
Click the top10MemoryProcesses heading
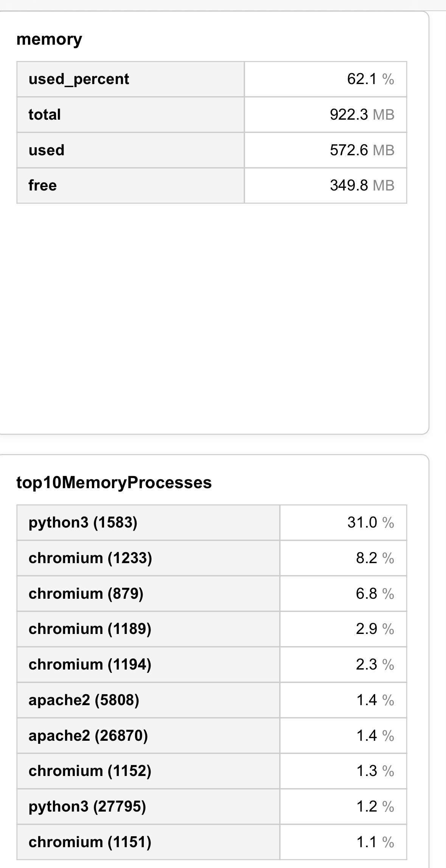click(x=114, y=482)
